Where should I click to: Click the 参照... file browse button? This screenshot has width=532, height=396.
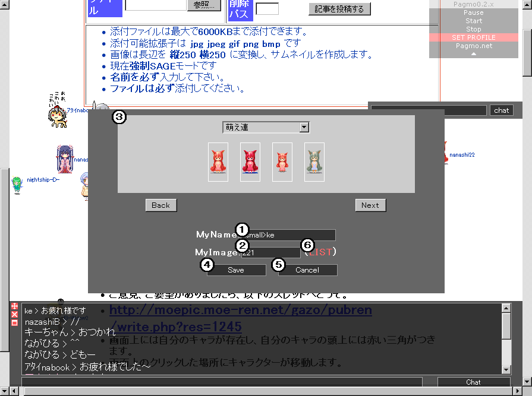tap(204, 5)
